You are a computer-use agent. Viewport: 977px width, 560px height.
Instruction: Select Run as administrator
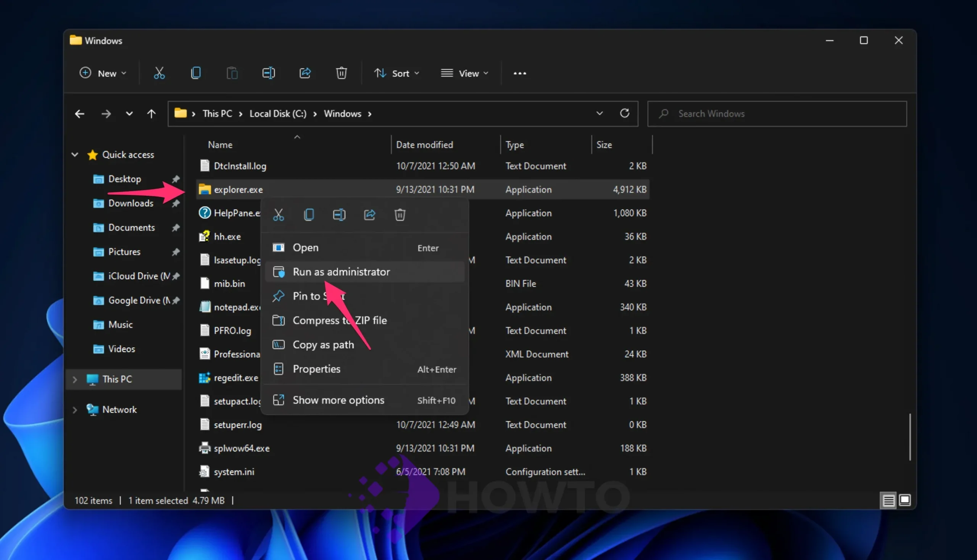pyautogui.click(x=365, y=272)
